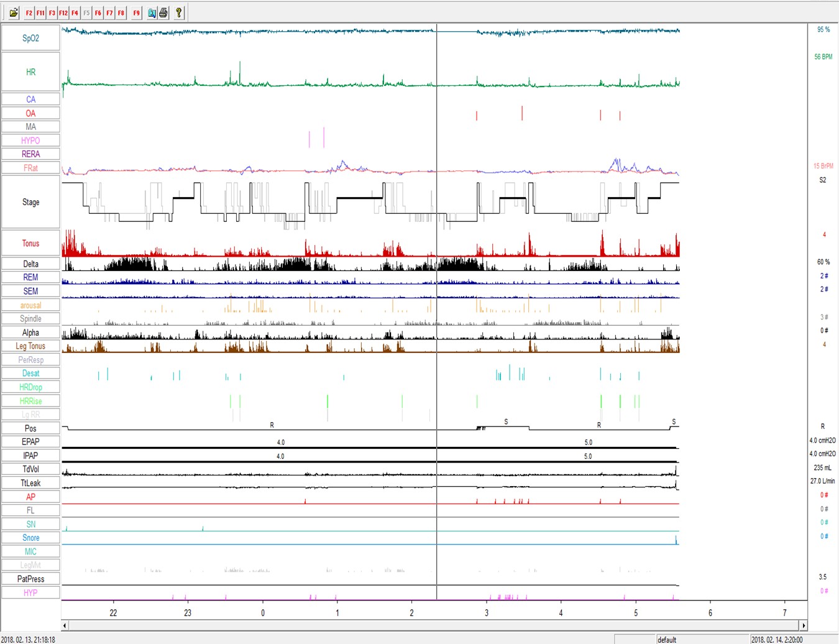Click the EPAP channel label
This screenshot has height=644, width=839.
(x=30, y=442)
